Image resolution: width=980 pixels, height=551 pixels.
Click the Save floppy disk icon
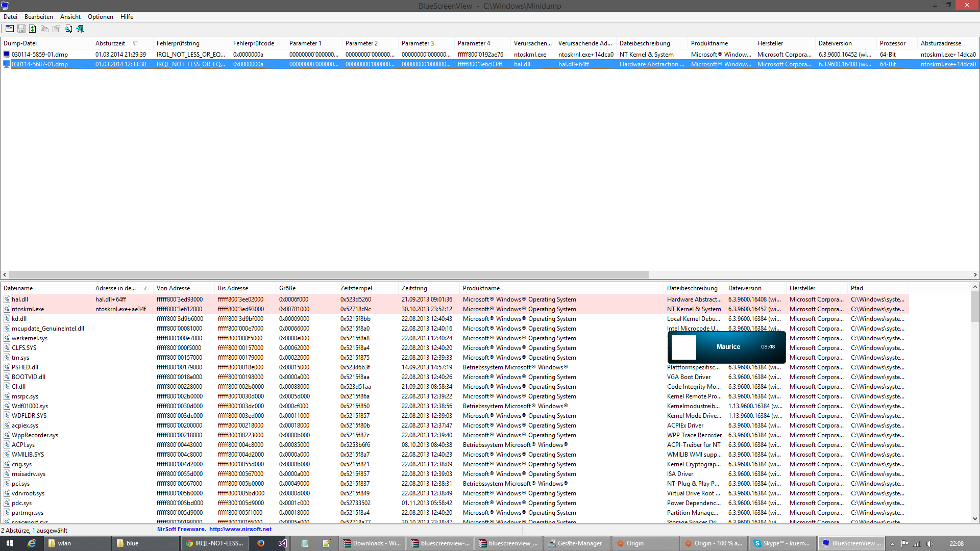21,29
